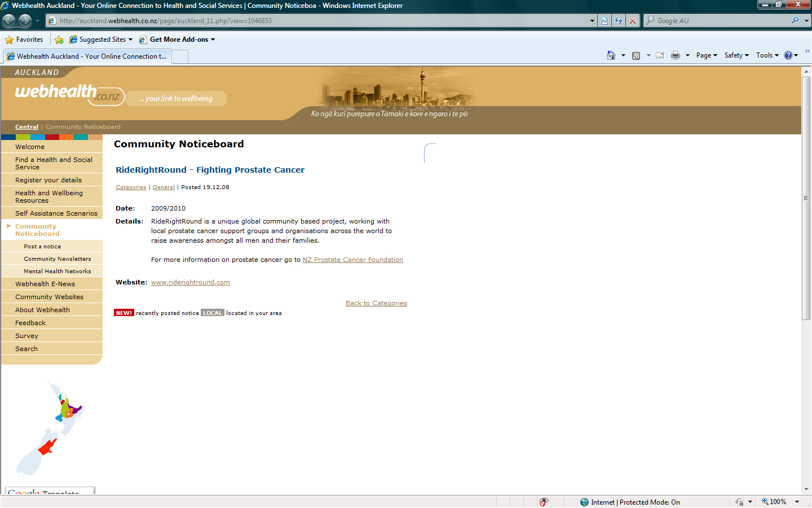This screenshot has height=508, width=812.
Task: Click the Back to Categories link
Action: tap(376, 303)
